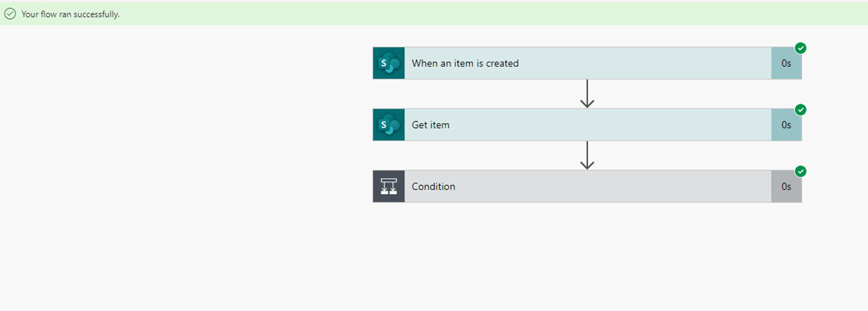Screen dimensions: 868x311
Task: Click the SharePoint icon on Get item step
Action: (389, 125)
